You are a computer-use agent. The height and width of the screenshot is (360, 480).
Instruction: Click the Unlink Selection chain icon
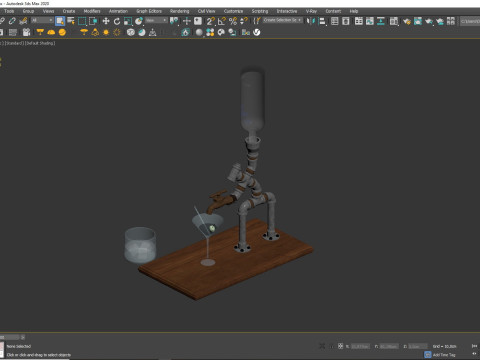tap(12, 21)
